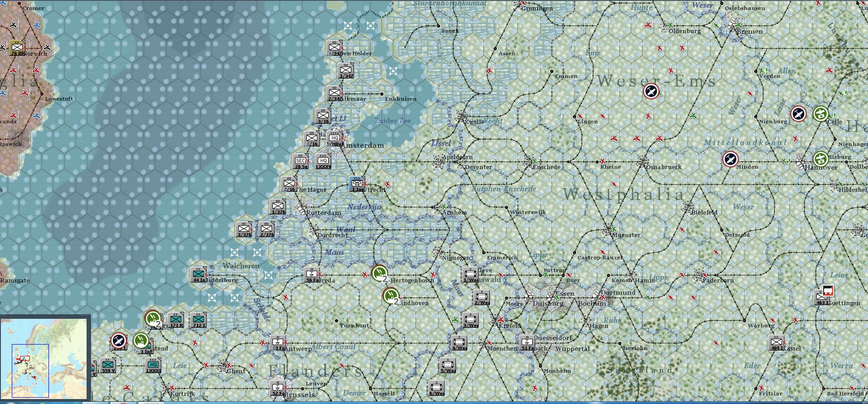Select the 1/376 regiment near Rotterdam
This screenshot has width=868, height=404.
[278, 206]
